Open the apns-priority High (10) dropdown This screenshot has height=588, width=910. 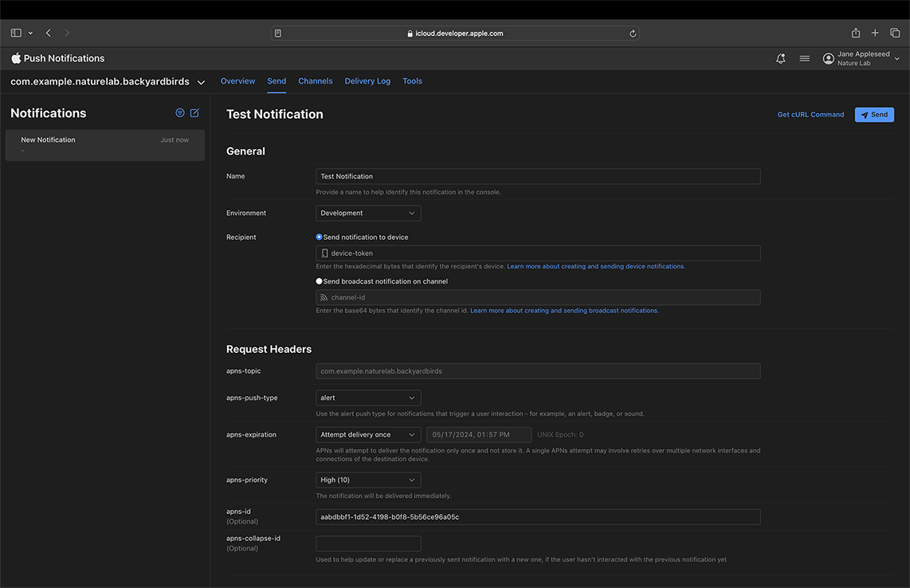368,480
